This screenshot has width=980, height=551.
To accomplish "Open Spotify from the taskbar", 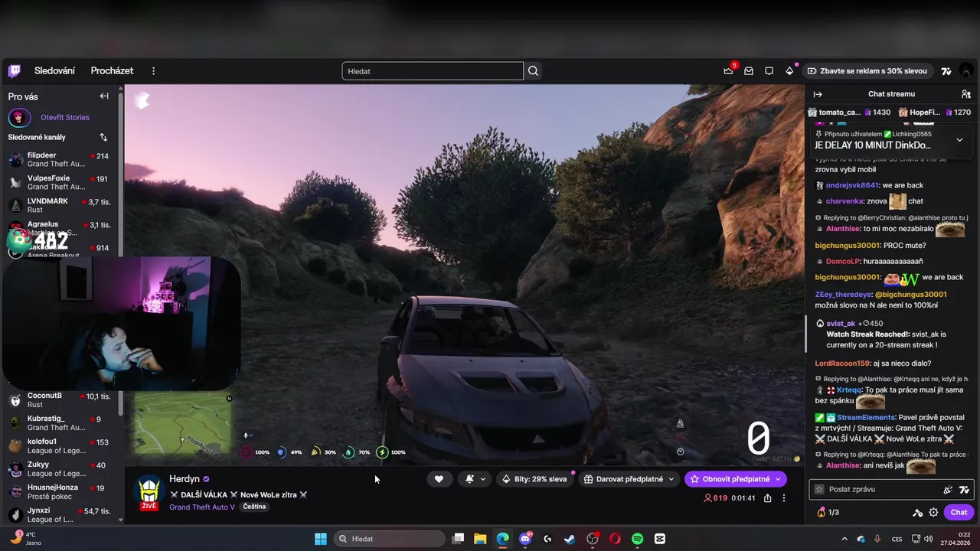I will click(x=637, y=539).
